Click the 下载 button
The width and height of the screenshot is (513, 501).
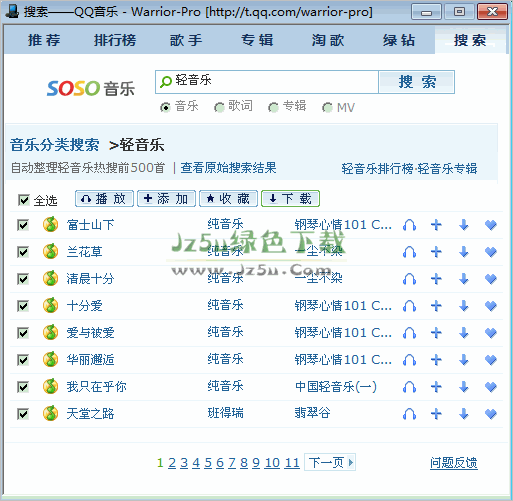pos(290,199)
